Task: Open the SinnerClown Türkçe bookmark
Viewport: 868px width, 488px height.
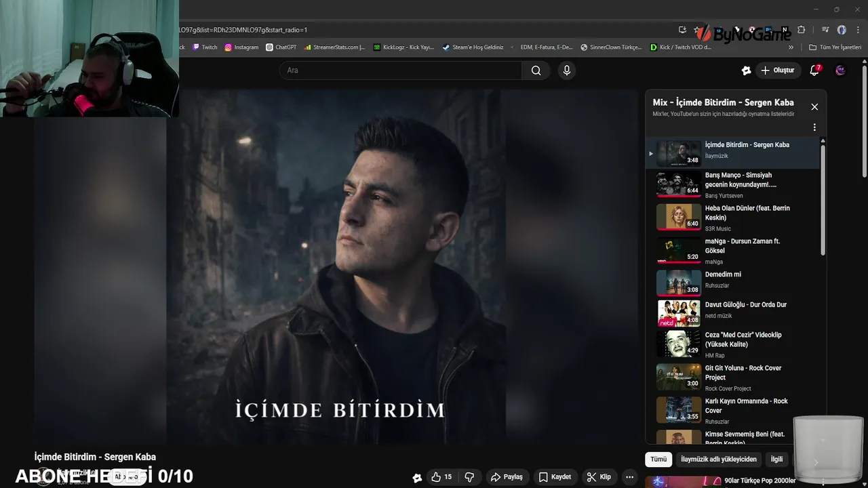Action: pos(611,47)
